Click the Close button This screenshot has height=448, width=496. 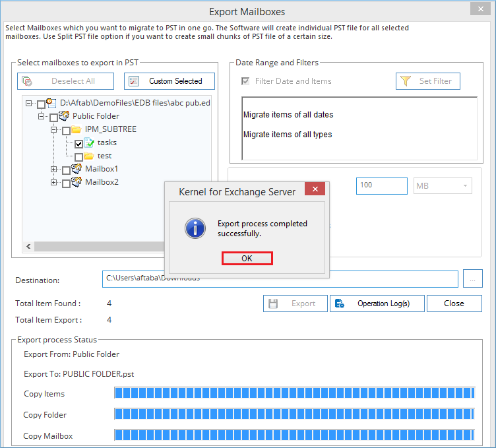(454, 304)
